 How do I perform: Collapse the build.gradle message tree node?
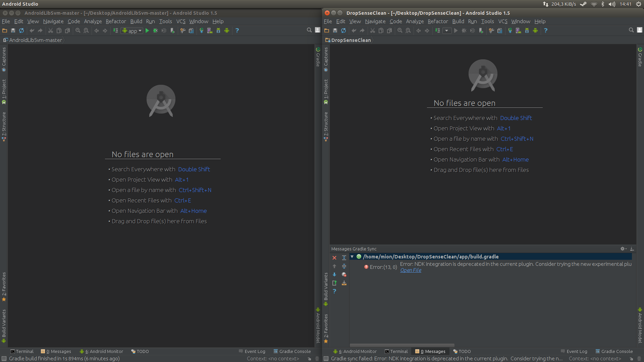pyautogui.click(x=352, y=256)
